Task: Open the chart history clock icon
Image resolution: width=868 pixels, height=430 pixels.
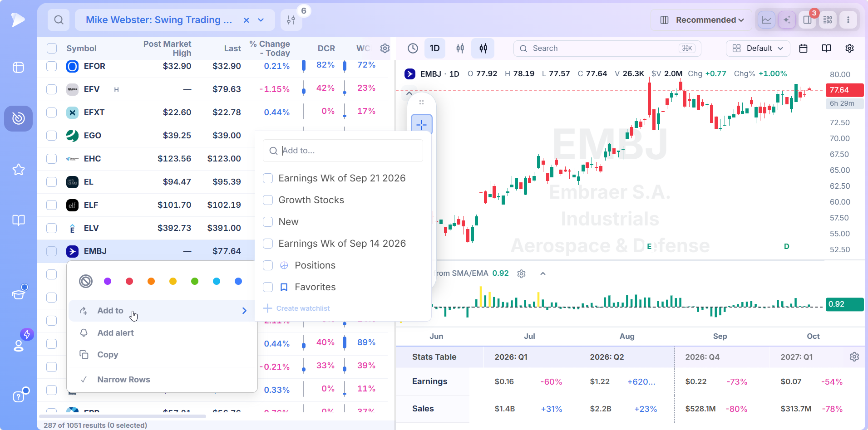Action: [413, 49]
